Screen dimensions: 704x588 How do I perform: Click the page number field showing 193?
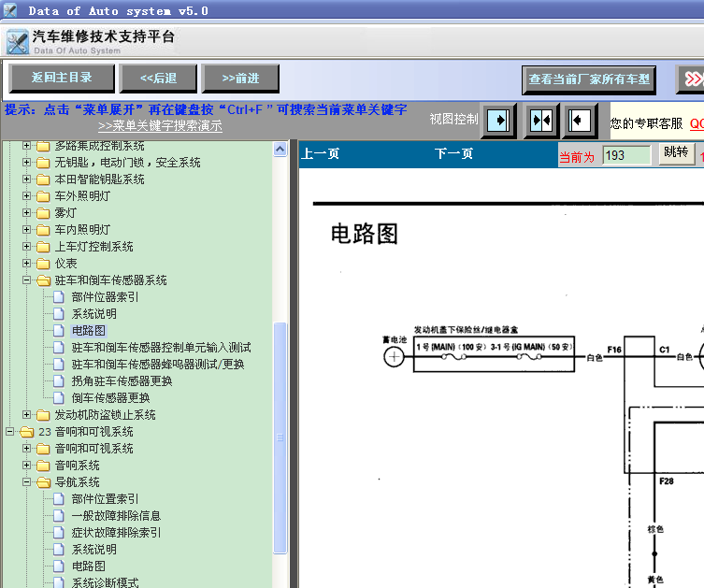tap(625, 155)
